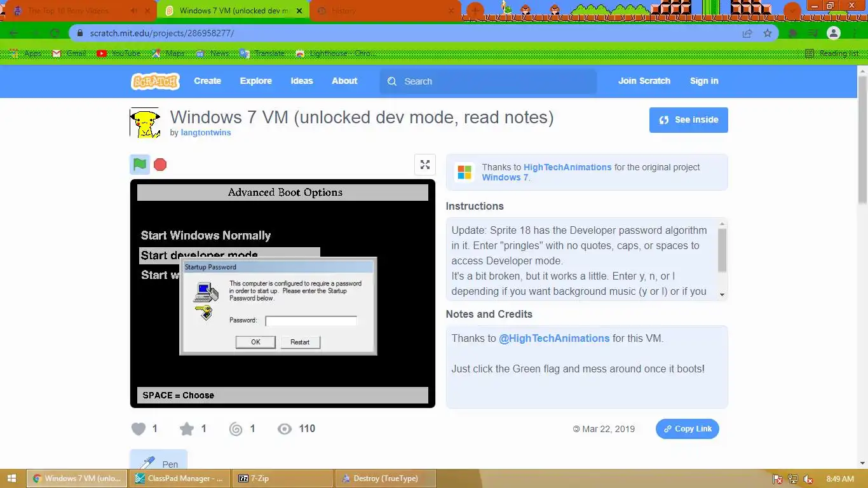The height and width of the screenshot is (488, 868).
Task: Click the share page icon in address bar
Action: tap(747, 33)
